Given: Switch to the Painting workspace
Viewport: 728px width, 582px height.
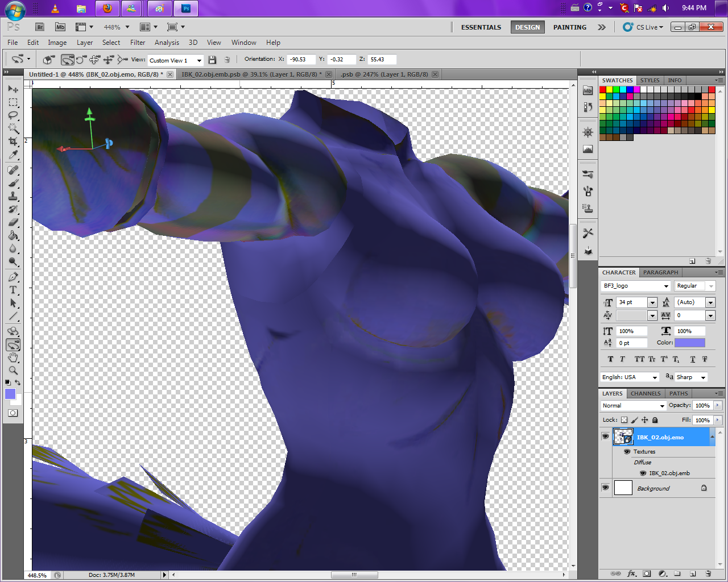Looking at the screenshot, I should [x=569, y=27].
